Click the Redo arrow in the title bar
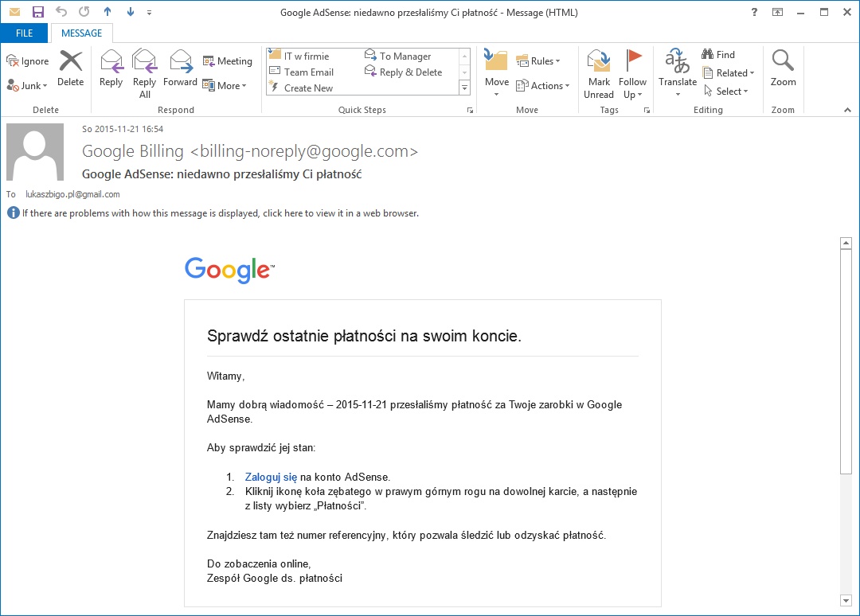 (x=84, y=11)
